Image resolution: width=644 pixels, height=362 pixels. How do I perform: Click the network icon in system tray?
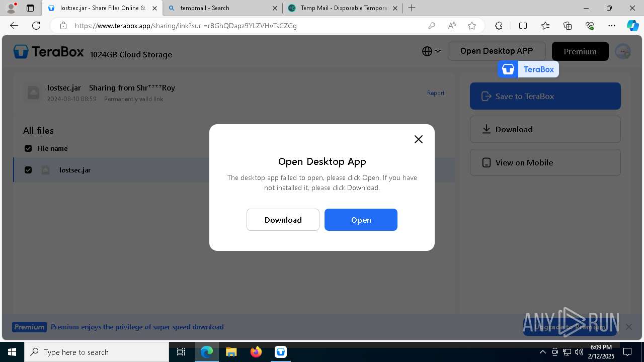pyautogui.click(x=567, y=352)
